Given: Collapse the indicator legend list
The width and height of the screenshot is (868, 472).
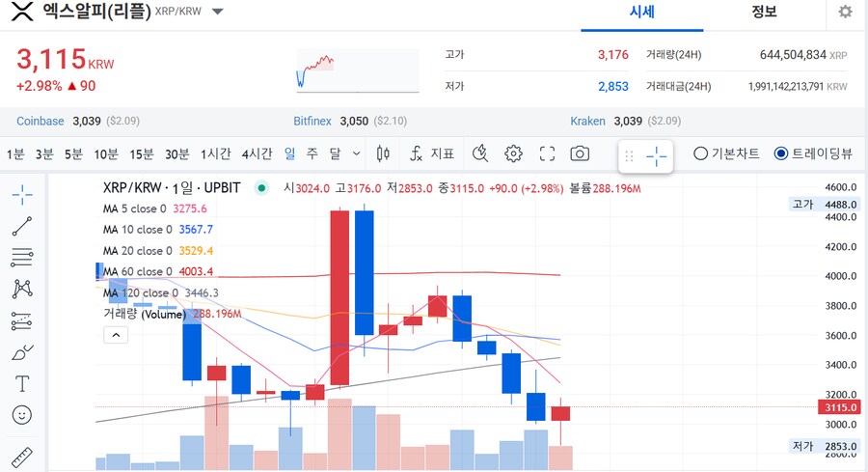Looking at the screenshot, I should pos(115,335).
